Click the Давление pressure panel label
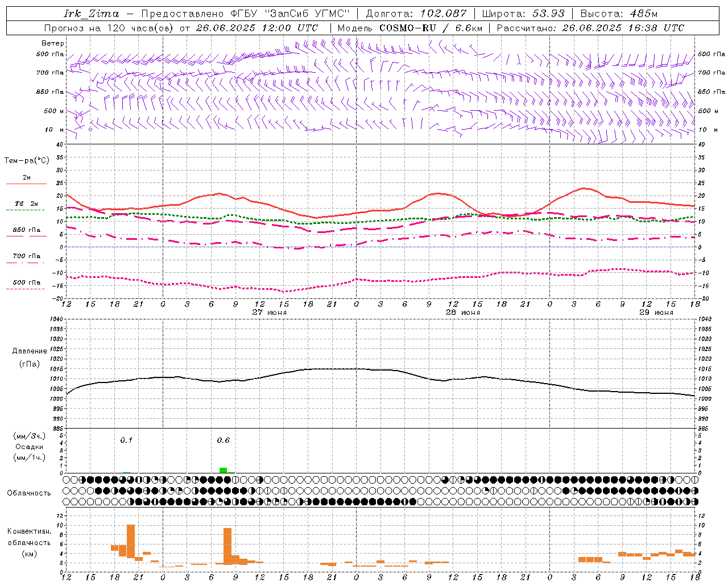This screenshot has height=582, width=728. 30,351
